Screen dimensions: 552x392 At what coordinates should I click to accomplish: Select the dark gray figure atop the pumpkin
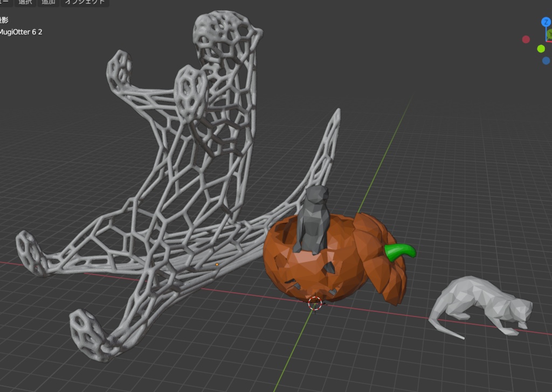pyautogui.click(x=313, y=219)
